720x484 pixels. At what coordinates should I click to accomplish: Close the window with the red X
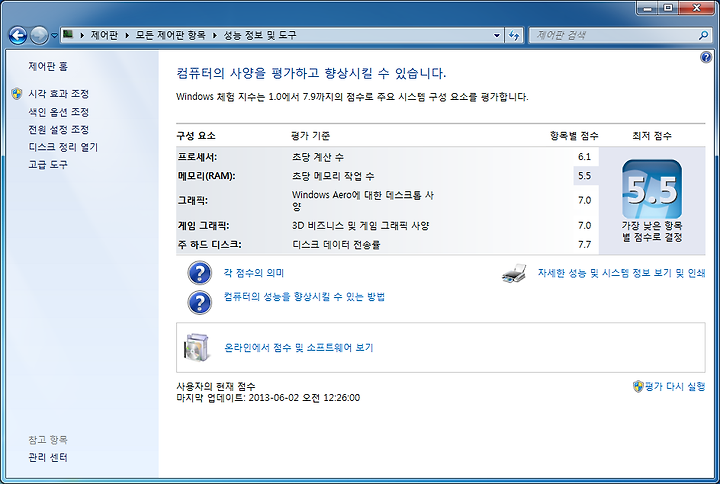(x=696, y=8)
